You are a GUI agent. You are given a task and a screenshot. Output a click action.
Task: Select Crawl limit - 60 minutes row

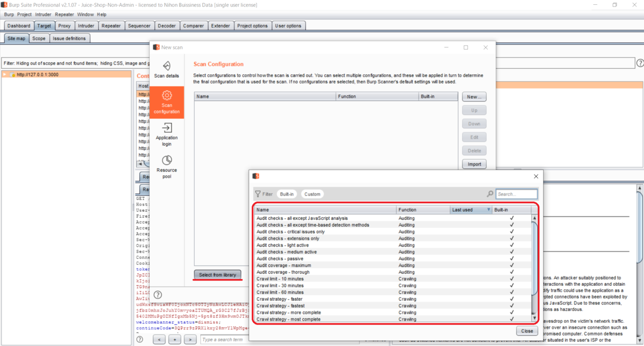(x=392, y=292)
